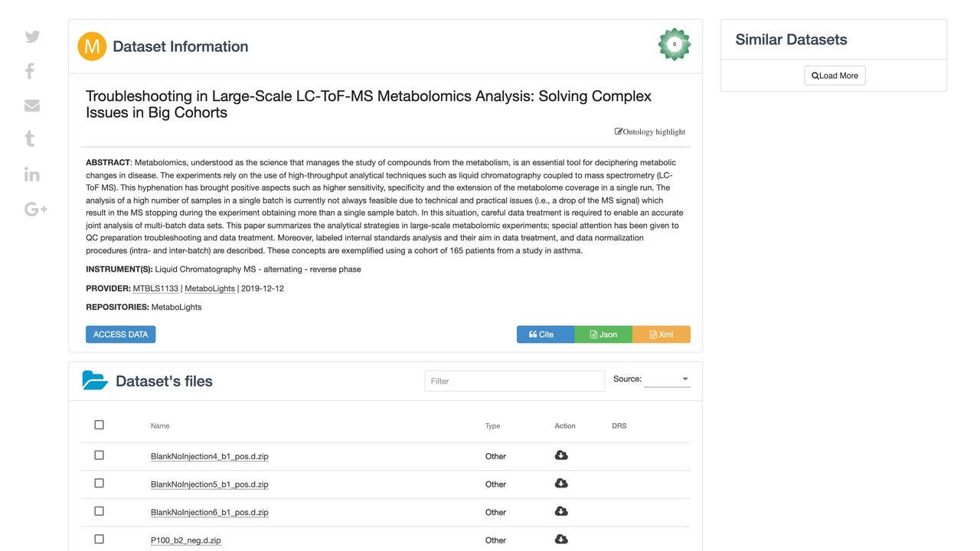Check the BlankNoInjection5_b1_pos.d.zip file checkbox

(x=99, y=484)
